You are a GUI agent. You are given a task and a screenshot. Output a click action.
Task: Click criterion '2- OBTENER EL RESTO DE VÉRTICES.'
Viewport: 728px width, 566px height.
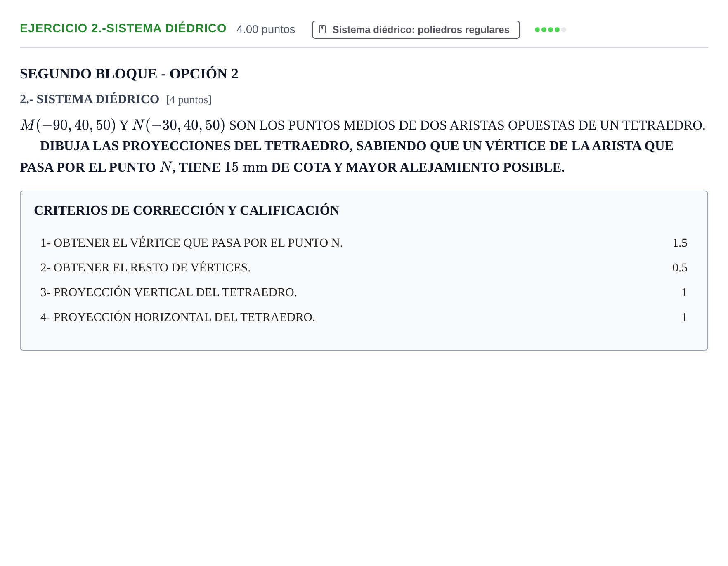tap(145, 268)
